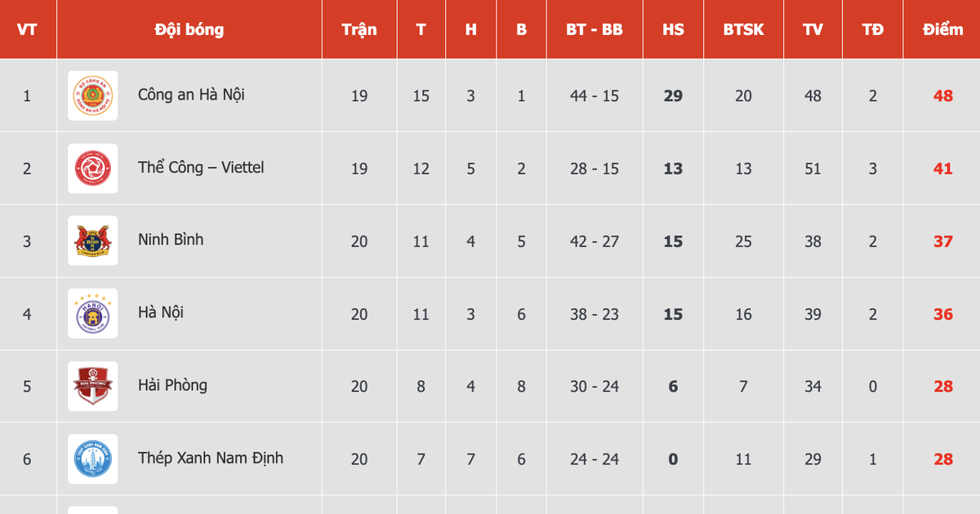Click the Thép Xanh Nam Định club logo
This screenshot has width=980, height=514.
92,459
